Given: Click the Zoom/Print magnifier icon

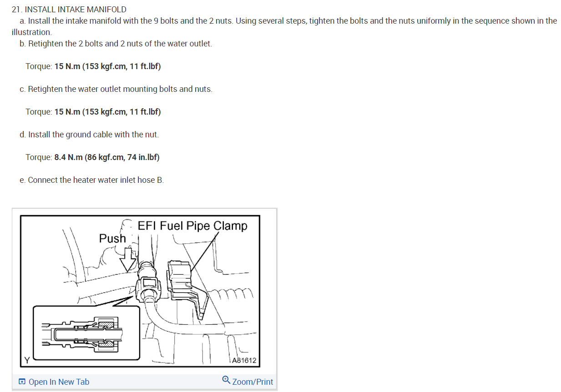Looking at the screenshot, I should (x=226, y=380).
